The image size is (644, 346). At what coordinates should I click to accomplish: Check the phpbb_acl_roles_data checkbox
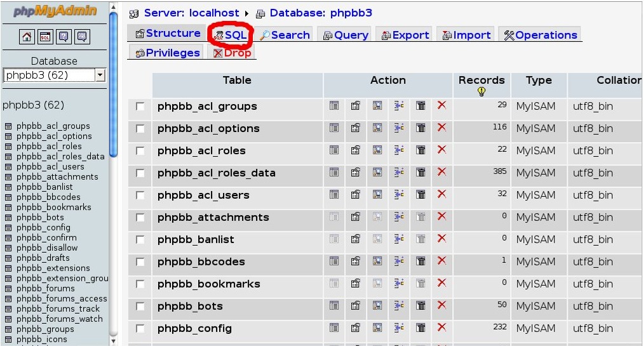pyautogui.click(x=140, y=173)
